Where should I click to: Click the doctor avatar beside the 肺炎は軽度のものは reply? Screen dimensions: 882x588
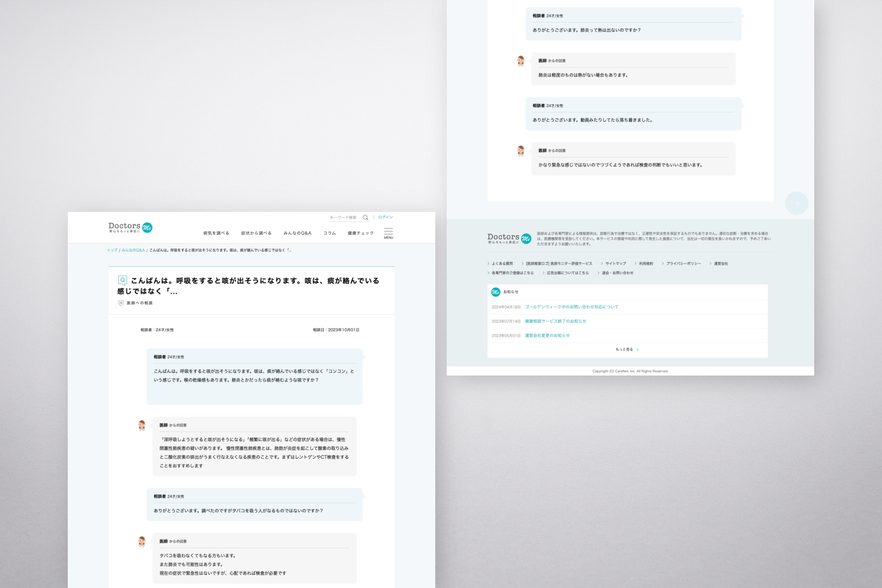521,61
